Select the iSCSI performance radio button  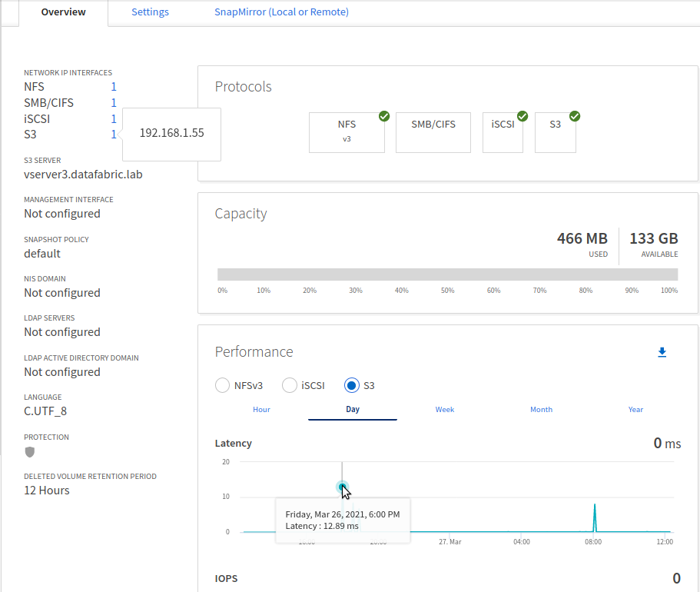coord(289,385)
